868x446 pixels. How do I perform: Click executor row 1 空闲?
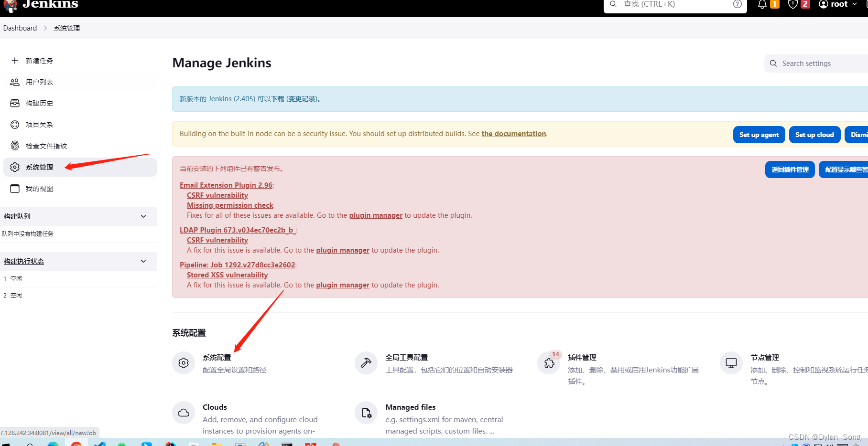pos(78,278)
